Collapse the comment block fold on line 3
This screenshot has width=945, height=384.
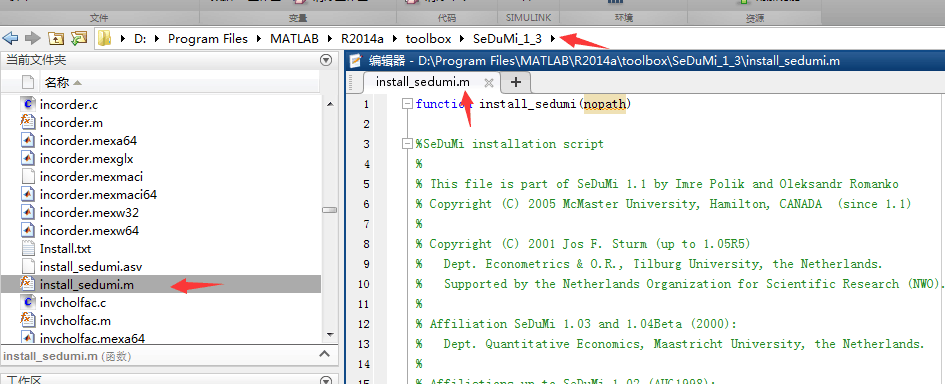tap(407, 144)
